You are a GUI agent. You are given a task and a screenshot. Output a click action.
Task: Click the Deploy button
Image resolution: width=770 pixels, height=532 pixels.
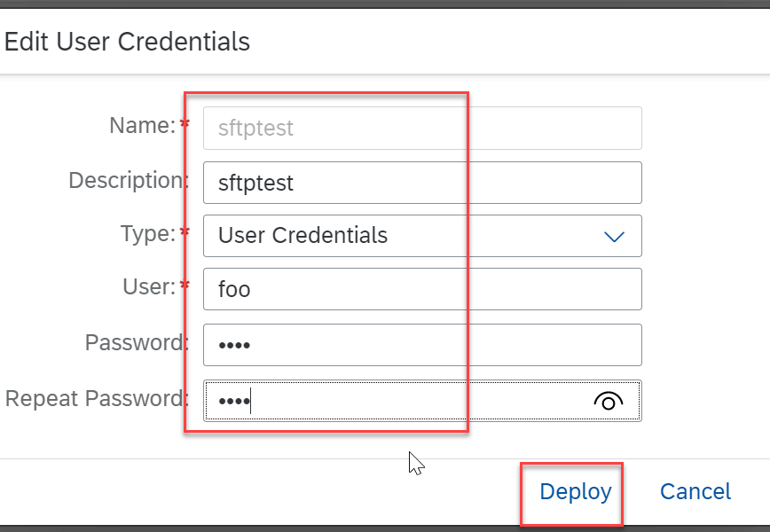[x=576, y=492]
